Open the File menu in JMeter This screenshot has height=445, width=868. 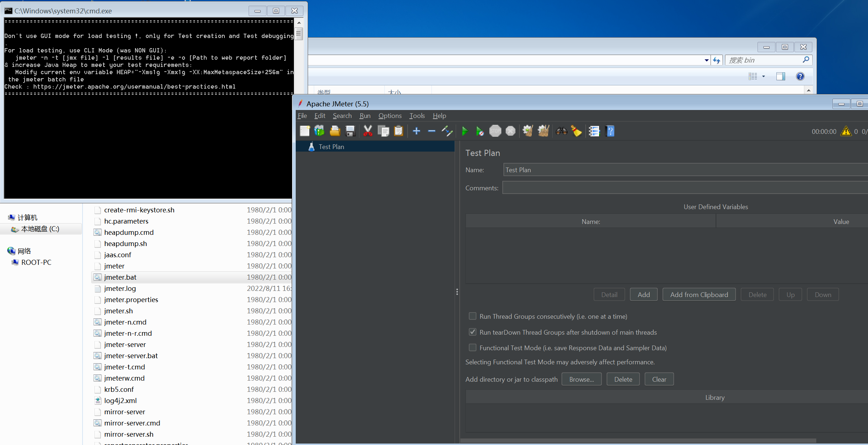[x=302, y=116]
